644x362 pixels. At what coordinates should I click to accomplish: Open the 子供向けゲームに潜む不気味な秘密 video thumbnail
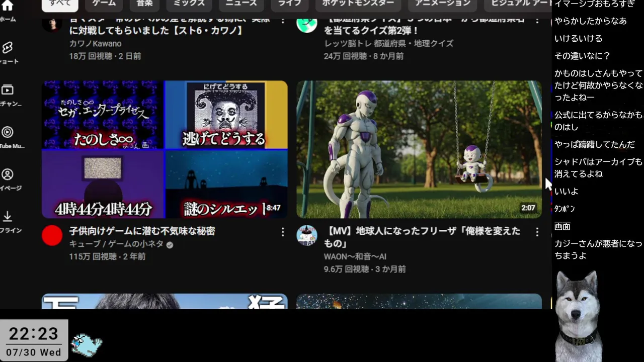click(x=165, y=149)
